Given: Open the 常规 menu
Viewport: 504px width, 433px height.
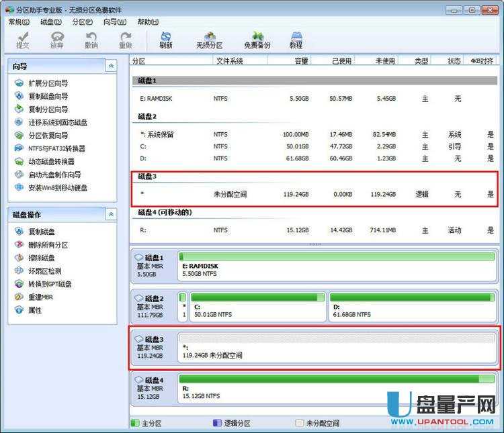Looking at the screenshot, I should (19, 21).
